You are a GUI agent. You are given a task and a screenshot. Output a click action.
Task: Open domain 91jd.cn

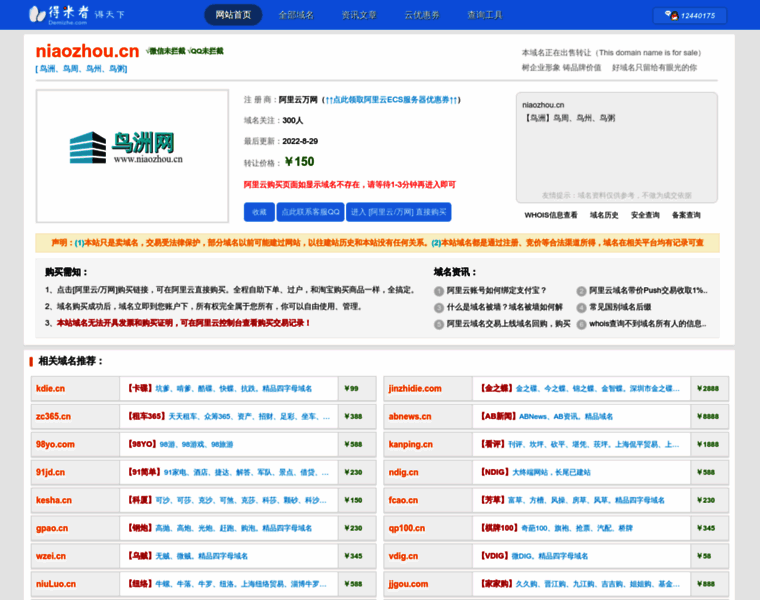click(50, 473)
